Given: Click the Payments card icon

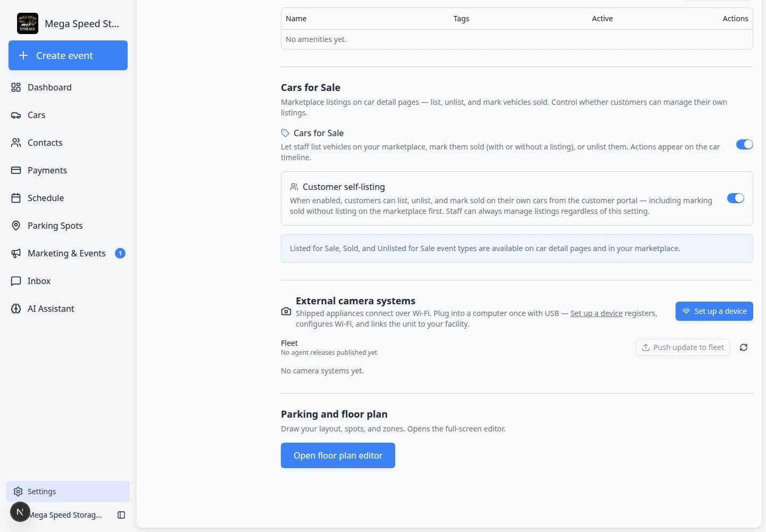Looking at the screenshot, I should tap(16, 170).
